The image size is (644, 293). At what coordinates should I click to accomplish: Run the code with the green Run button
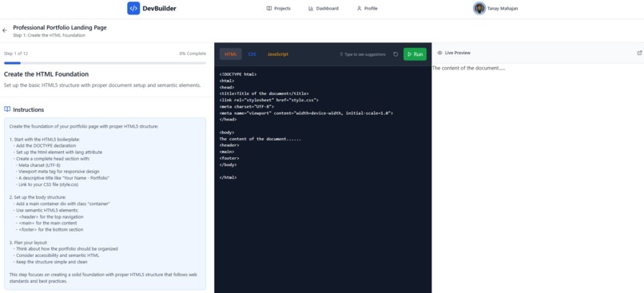[x=415, y=54]
